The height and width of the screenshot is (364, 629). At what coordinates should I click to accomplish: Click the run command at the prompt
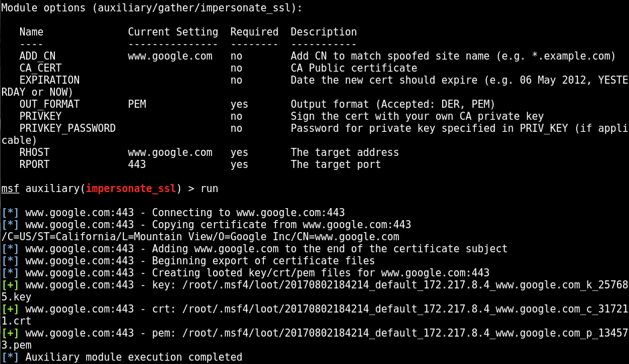tap(209, 189)
